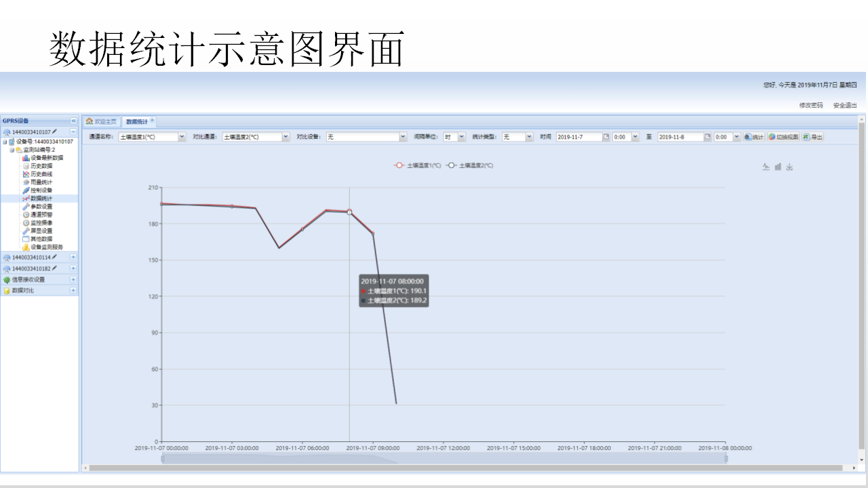Expand device 1440033410182 panel

click(x=73, y=268)
